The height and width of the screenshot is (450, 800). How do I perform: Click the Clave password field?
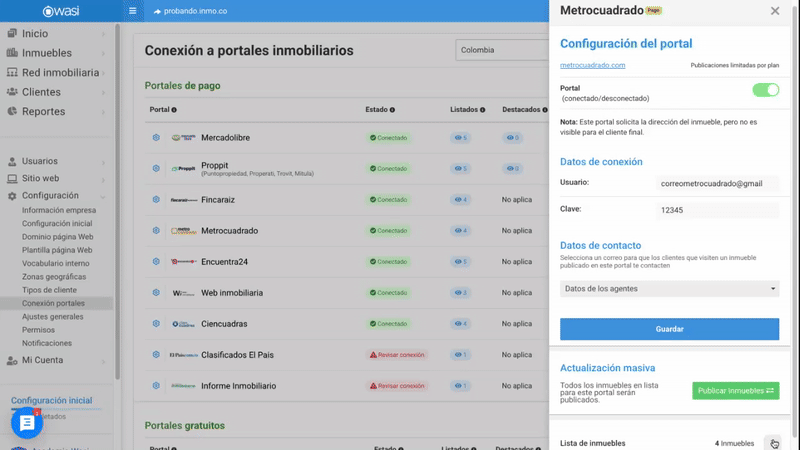point(717,210)
